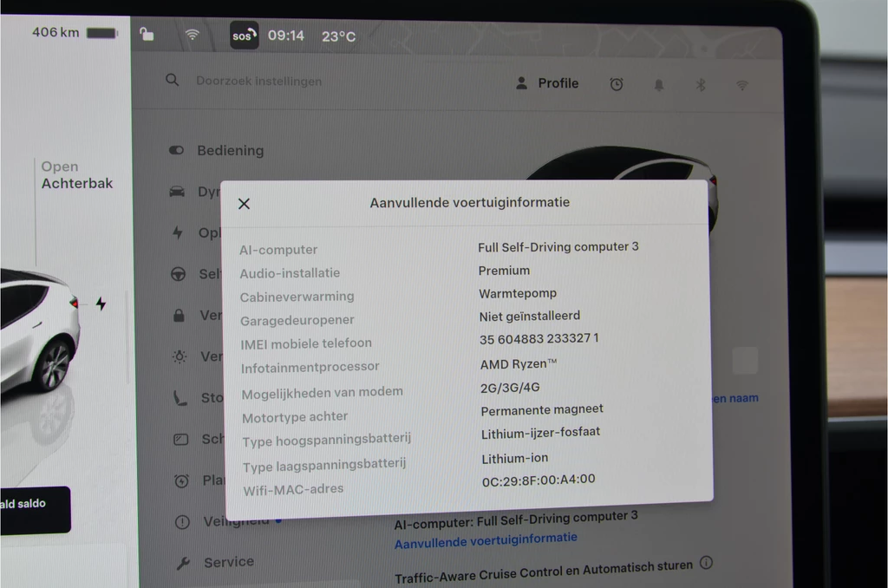Tap the lightning bolt Opladen menu icon
888x588 pixels.
(x=178, y=232)
